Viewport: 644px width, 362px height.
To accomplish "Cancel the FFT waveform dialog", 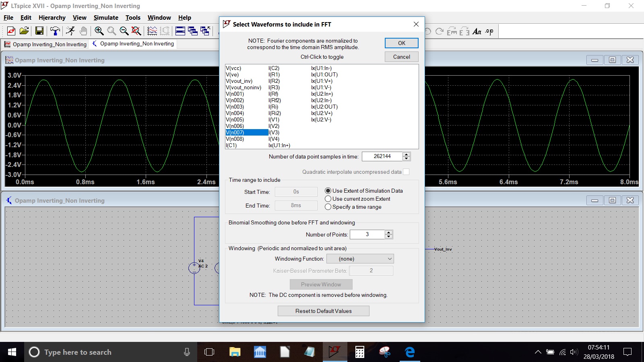I will [x=402, y=57].
